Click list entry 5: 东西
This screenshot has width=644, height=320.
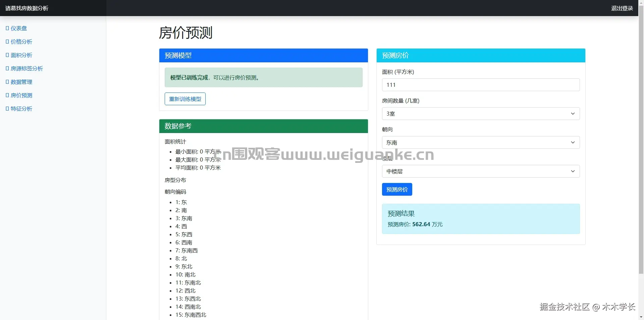point(184,234)
